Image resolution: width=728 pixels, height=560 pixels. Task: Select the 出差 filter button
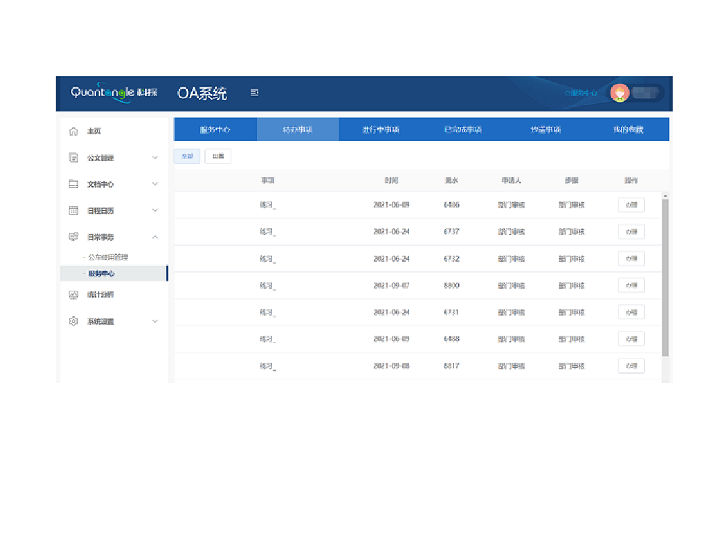(218, 156)
